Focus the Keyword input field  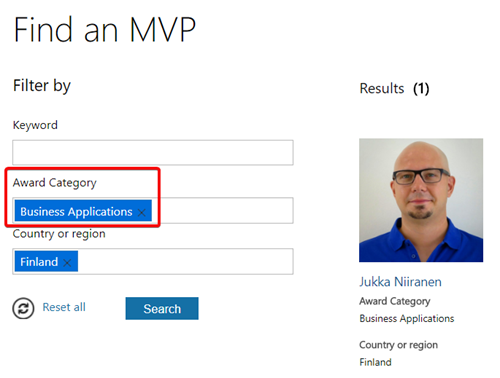point(153,153)
